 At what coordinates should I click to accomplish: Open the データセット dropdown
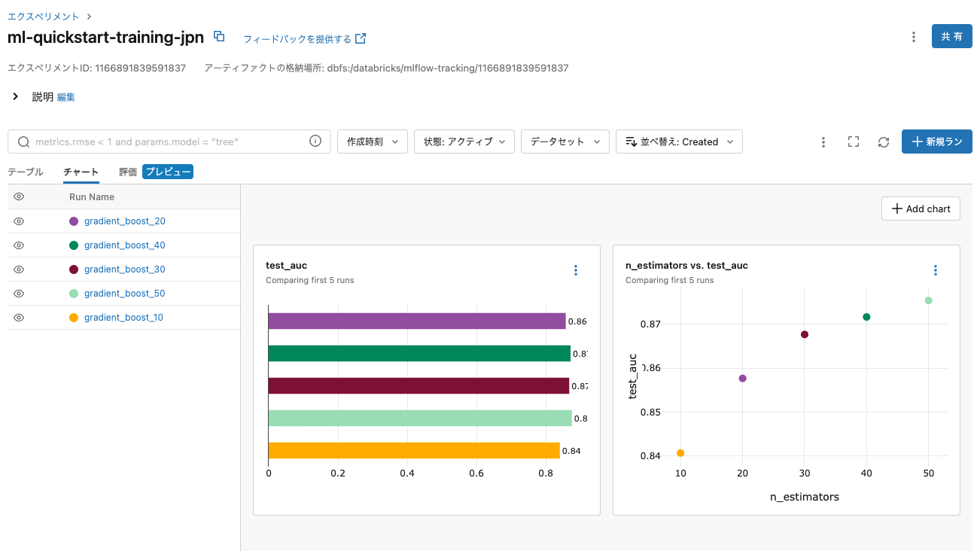pos(565,142)
